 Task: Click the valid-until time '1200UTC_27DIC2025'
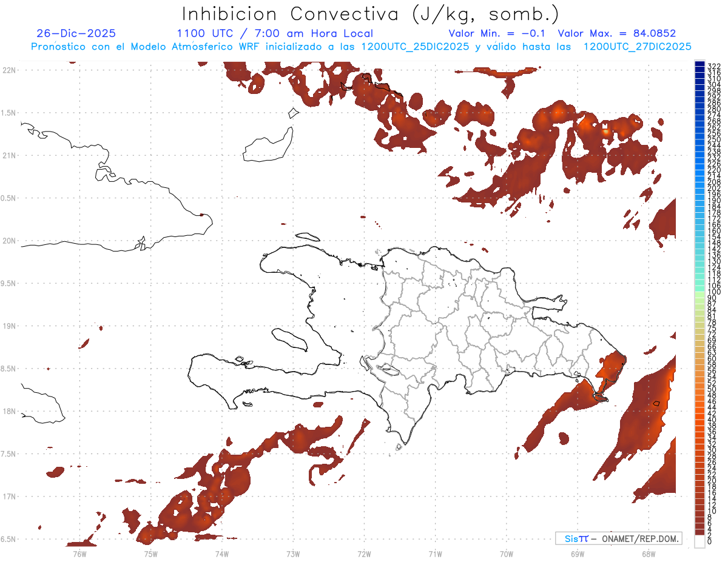637,47
